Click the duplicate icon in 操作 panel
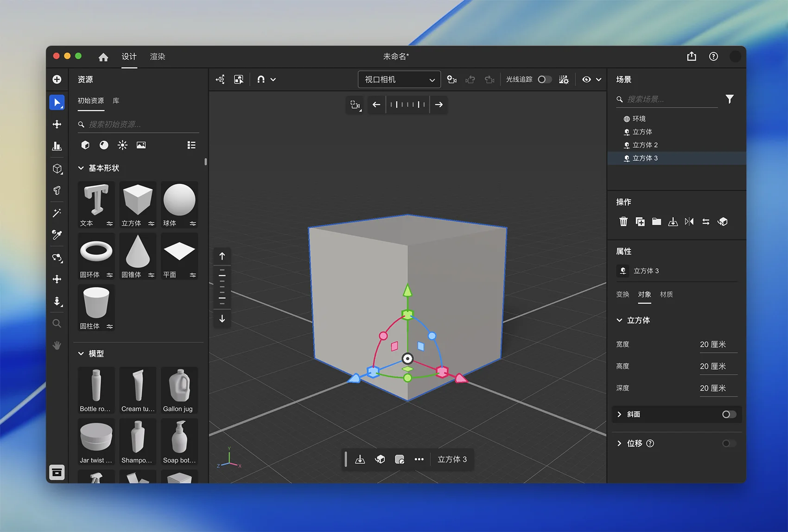The image size is (788, 532). point(640,222)
